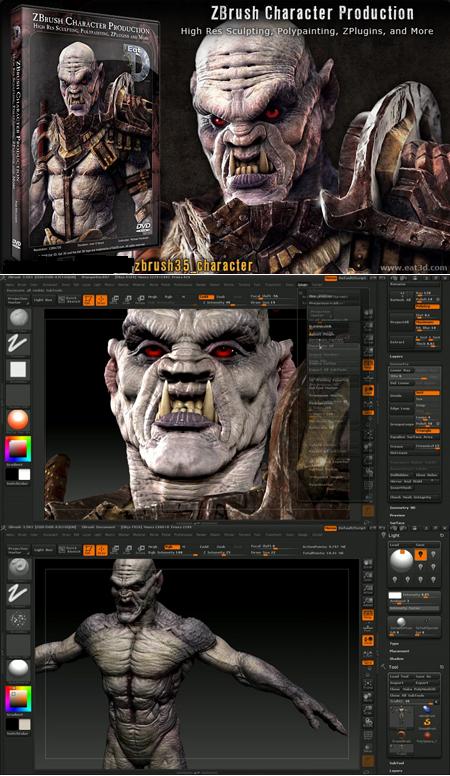Collapse the Tool palette header in lower window
The image size is (450, 776).
coord(394,667)
